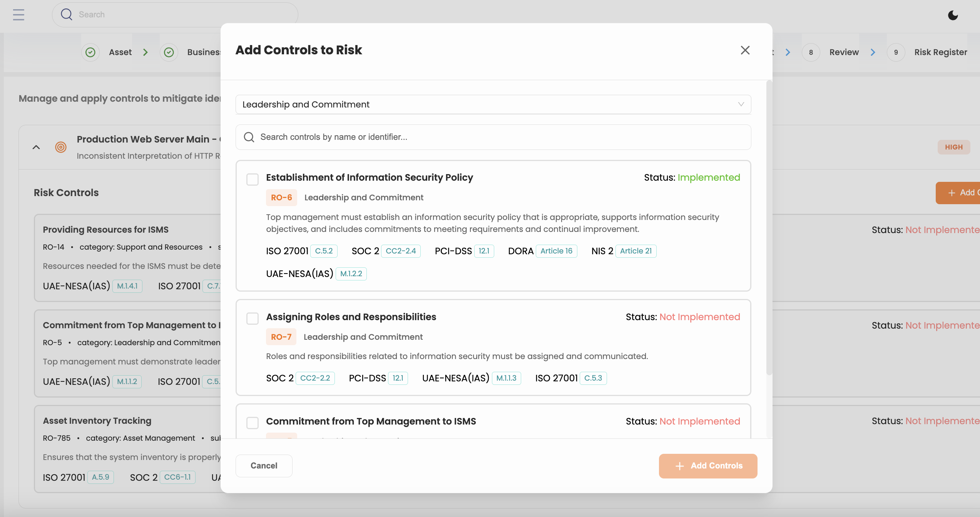This screenshot has width=980, height=517.
Task: Click the search icon inside the controls search field
Action: click(249, 137)
